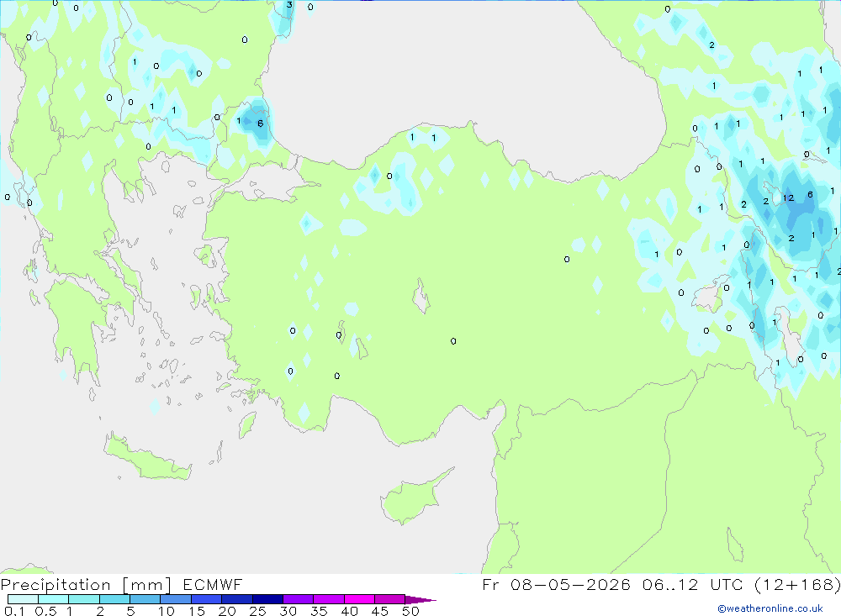Select the 5–10 mm legend color box
841x616 pixels.
tap(145, 599)
